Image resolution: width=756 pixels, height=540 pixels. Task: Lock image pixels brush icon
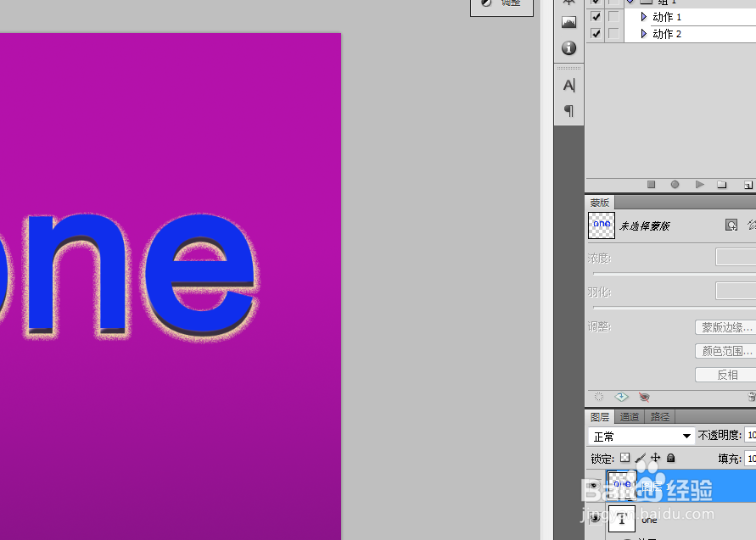[x=641, y=458]
